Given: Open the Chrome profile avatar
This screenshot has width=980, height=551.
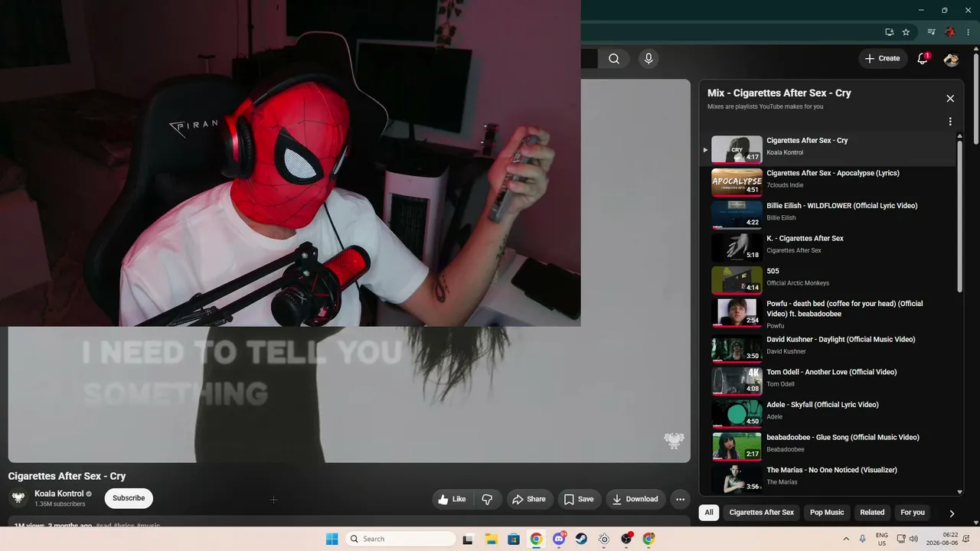Looking at the screenshot, I should click(950, 32).
